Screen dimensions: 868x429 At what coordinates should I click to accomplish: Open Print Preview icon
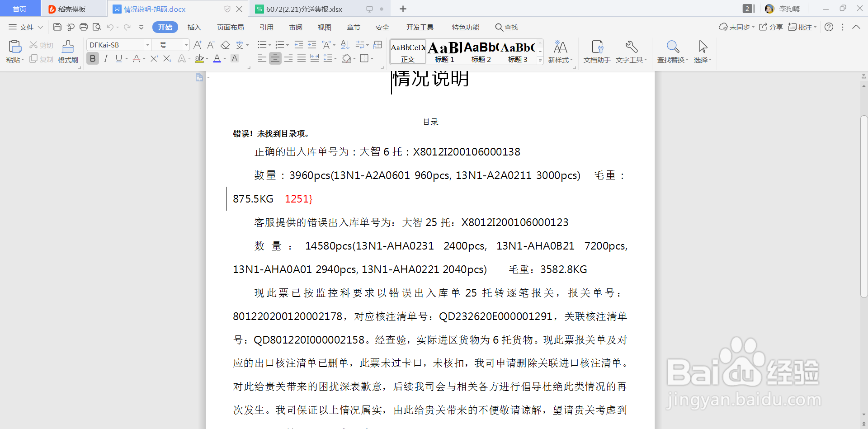point(97,27)
